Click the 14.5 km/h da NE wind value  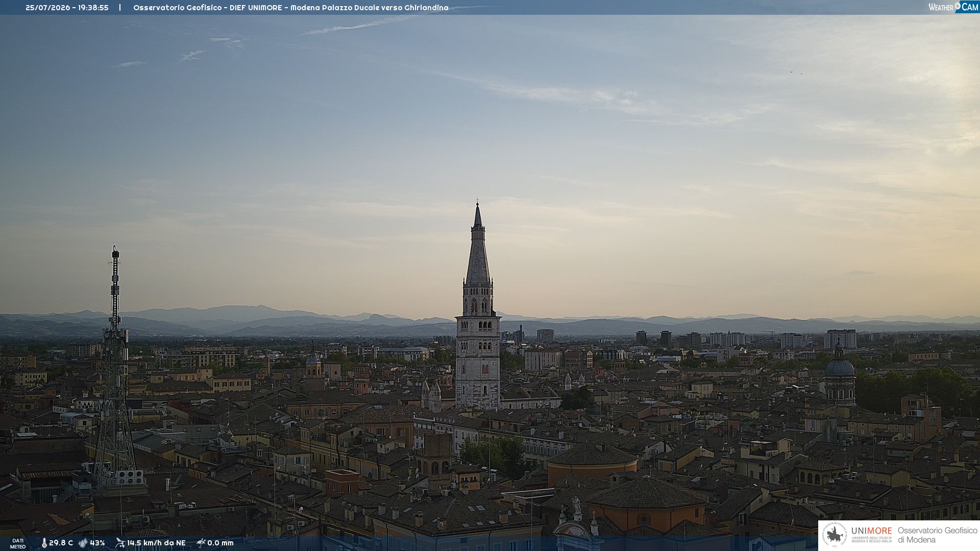[156, 543]
